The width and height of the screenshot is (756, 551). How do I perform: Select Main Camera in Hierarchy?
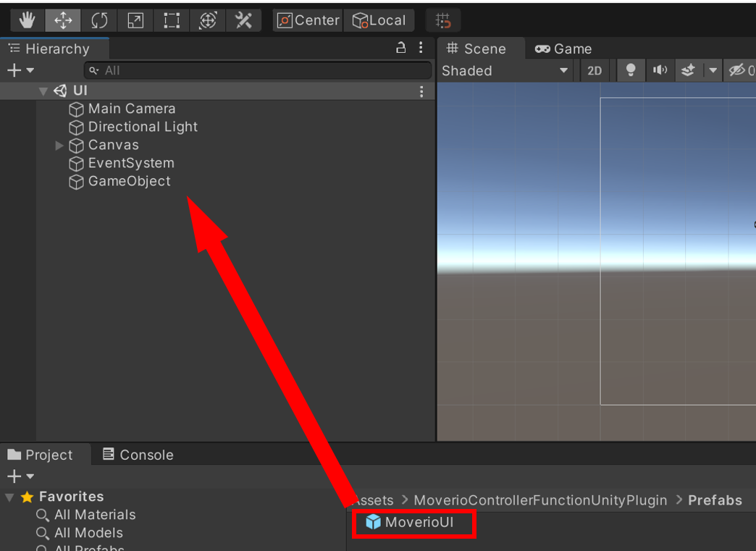(132, 109)
